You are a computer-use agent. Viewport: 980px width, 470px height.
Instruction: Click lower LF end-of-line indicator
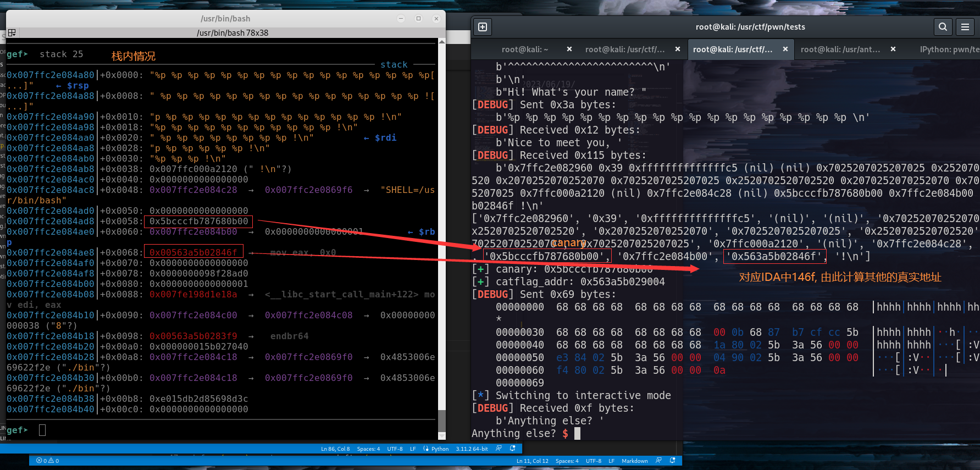(611, 461)
